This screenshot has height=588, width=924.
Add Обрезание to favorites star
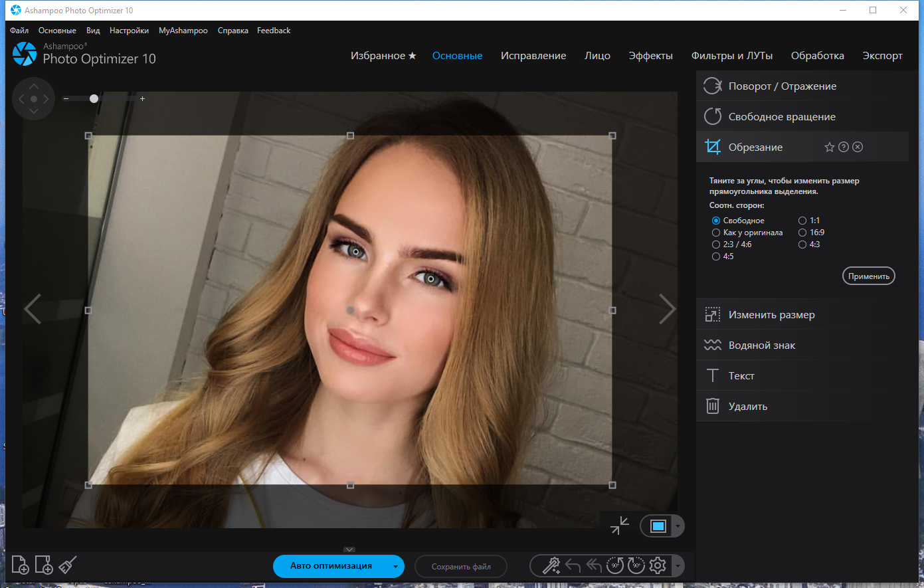829,147
